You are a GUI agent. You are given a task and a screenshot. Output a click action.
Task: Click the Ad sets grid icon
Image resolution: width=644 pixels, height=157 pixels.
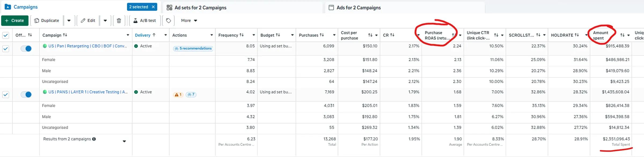[169, 8]
